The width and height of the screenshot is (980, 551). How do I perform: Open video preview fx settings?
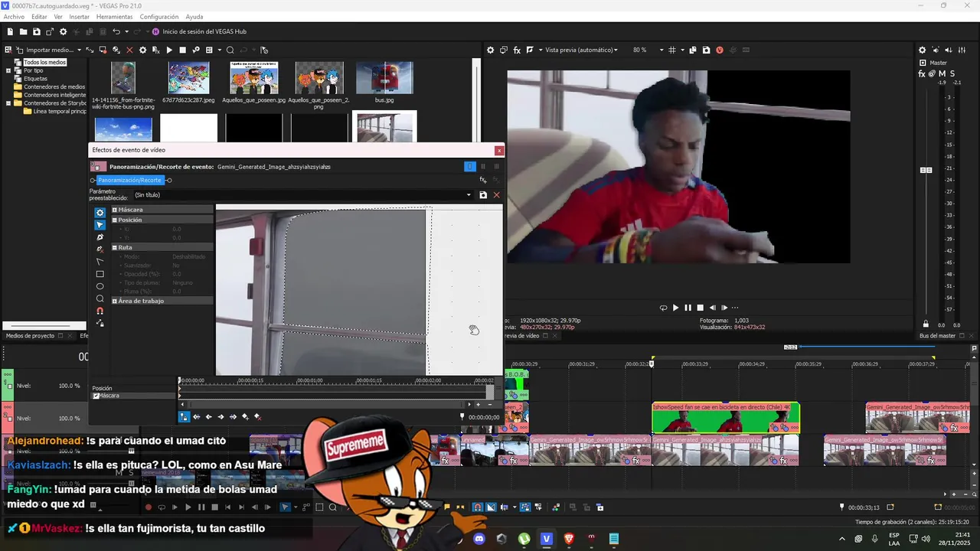click(517, 50)
